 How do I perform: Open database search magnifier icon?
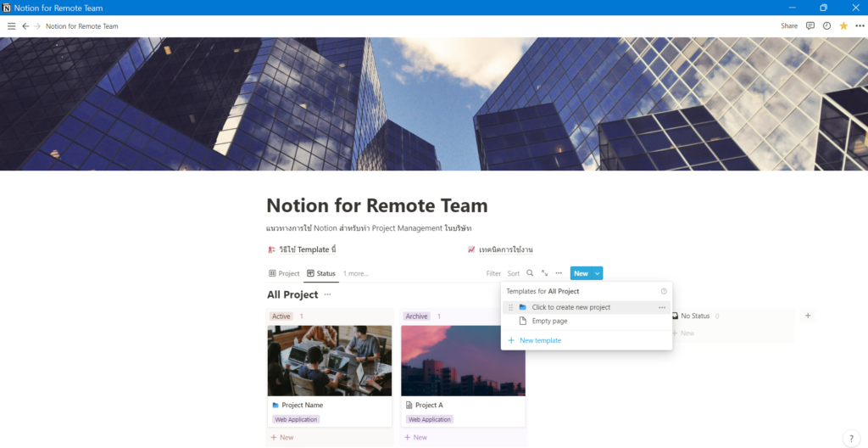(x=530, y=273)
